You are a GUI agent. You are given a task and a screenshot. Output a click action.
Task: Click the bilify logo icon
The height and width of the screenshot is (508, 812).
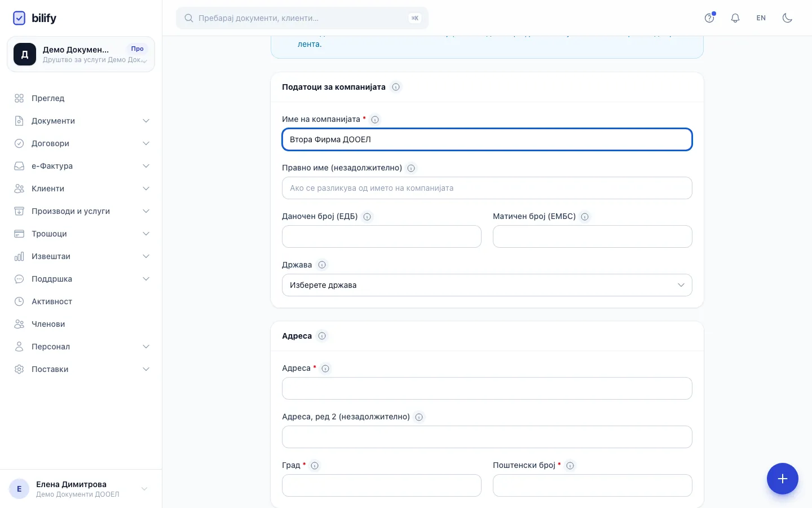tap(19, 18)
